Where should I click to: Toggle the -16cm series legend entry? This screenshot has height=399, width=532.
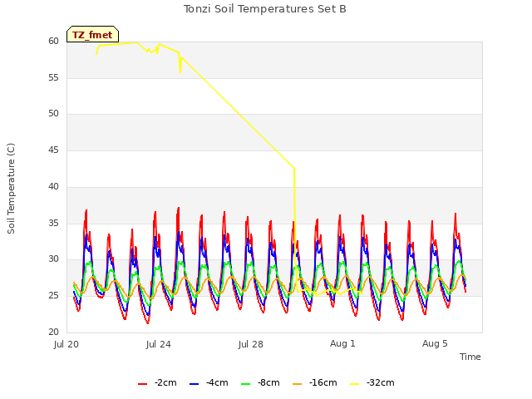[x=314, y=383]
